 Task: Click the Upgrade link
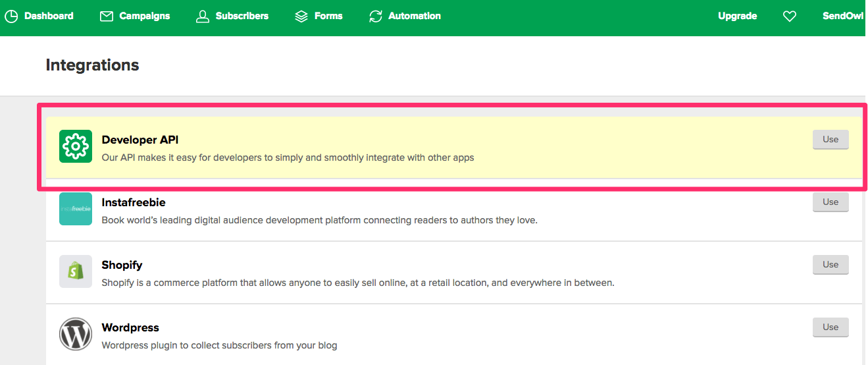738,16
